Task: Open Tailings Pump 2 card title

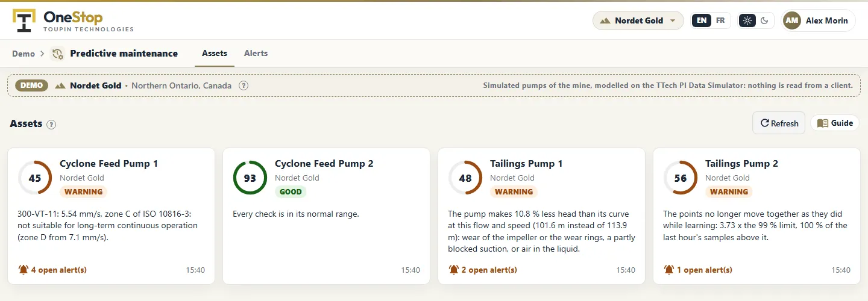Action: [742, 164]
